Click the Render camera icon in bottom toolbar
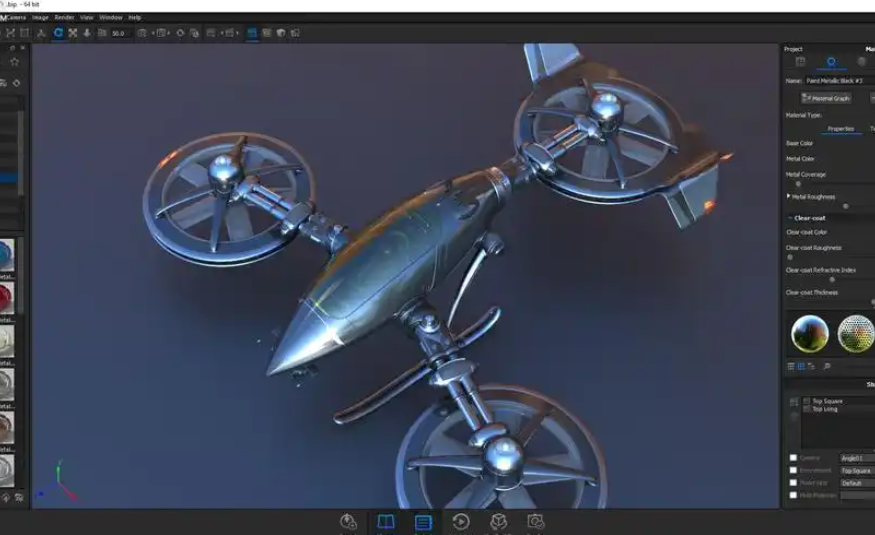Viewport: 875px width, 535px height. click(536, 522)
